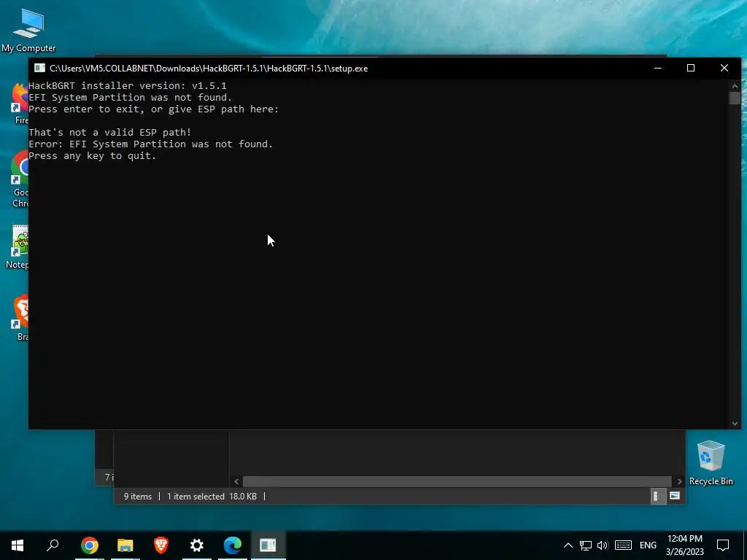The image size is (747, 560).
Task: Click 'HackBGRT installer version: v1.5.1' line
Action: [x=128, y=86]
